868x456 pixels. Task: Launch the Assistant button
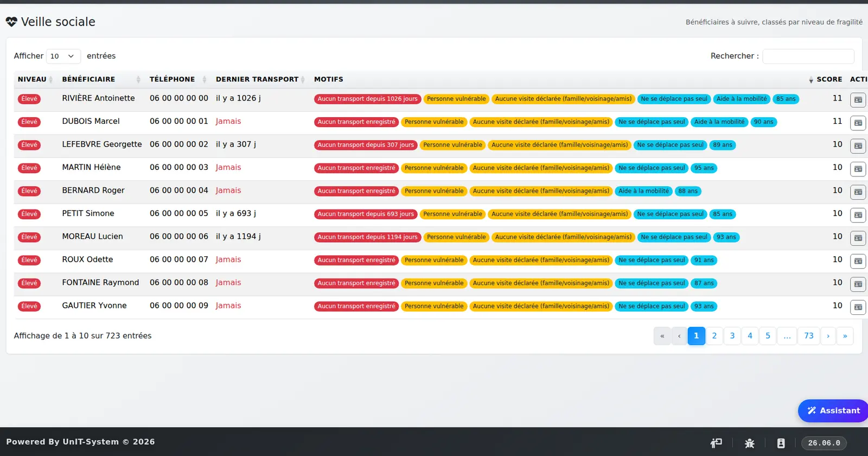click(x=833, y=411)
